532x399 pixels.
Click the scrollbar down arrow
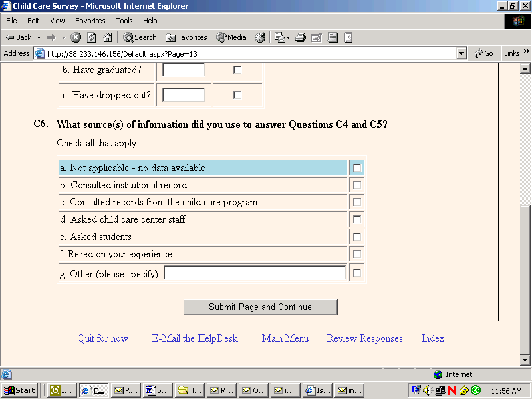click(525, 360)
